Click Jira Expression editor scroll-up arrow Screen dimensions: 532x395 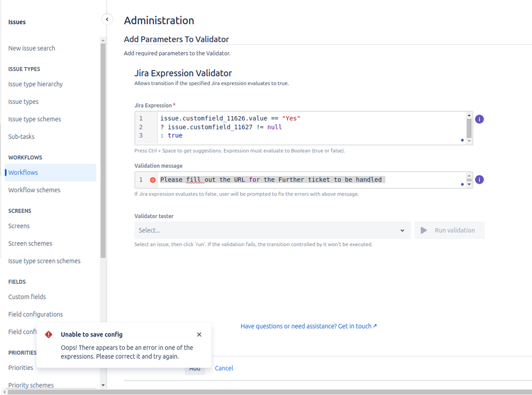tap(469, 116)
